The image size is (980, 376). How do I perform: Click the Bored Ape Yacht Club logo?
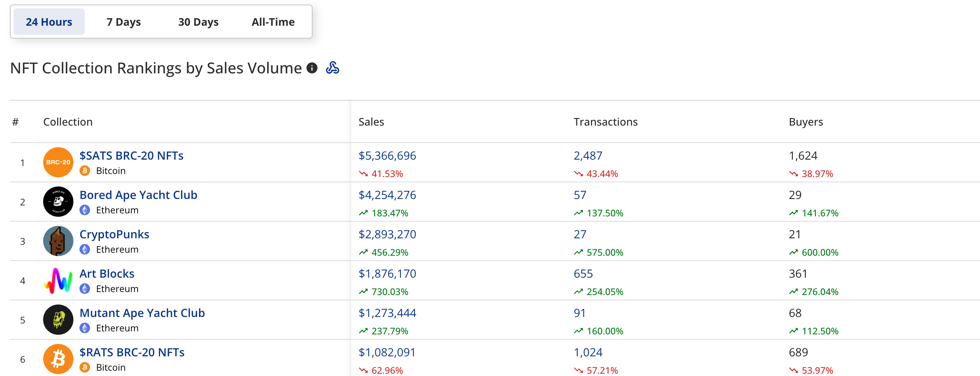(x=58, y=202)
